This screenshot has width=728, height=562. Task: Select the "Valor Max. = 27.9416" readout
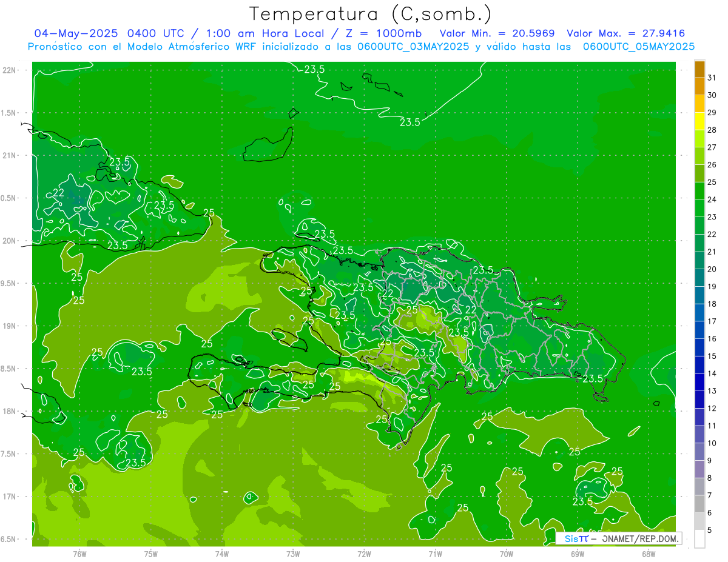(626, 33)
